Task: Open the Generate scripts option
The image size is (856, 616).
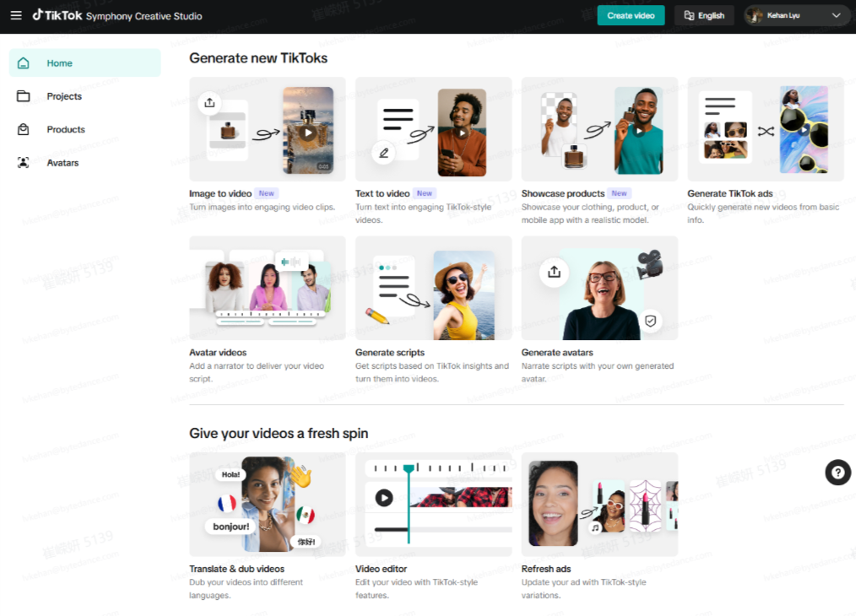Action: (x=433, y=288)
